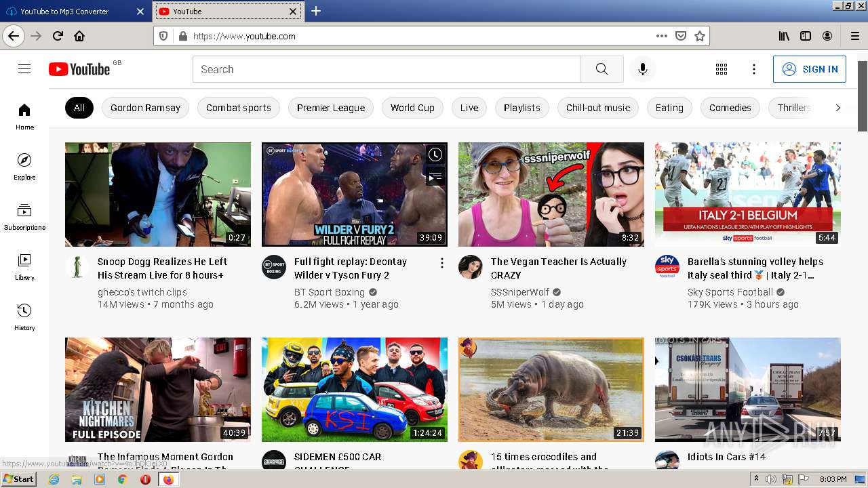
Task: Add Wilder v Fury video to Watch Later
Action: click(435, 155)
